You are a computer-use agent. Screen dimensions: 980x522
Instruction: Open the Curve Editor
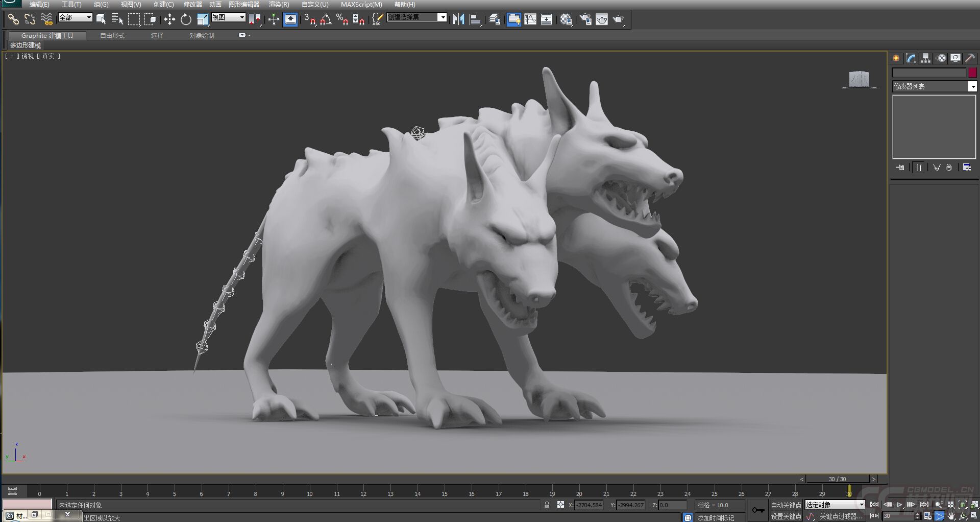pyautogui.click(x=530, y=19)
